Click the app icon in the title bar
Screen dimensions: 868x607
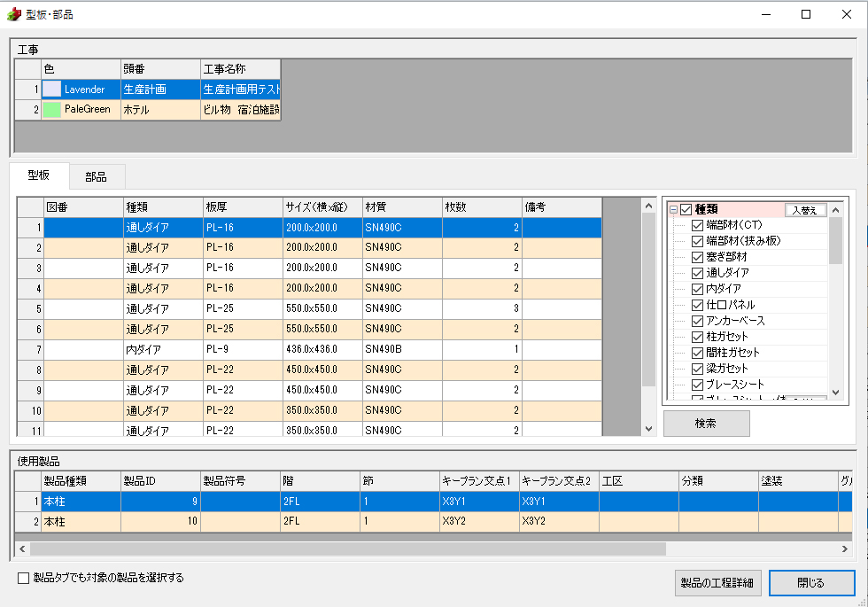13,14
